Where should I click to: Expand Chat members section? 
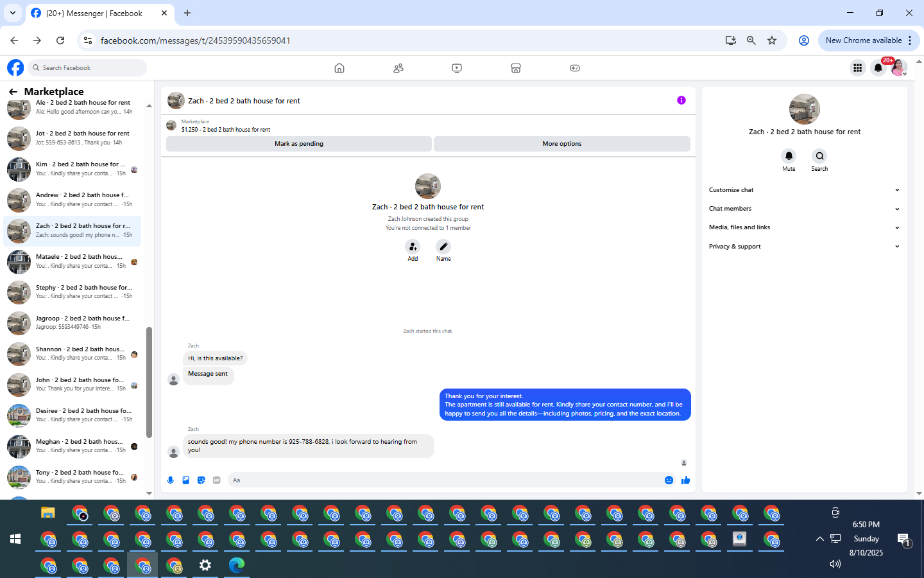click(x=804, y=209)
